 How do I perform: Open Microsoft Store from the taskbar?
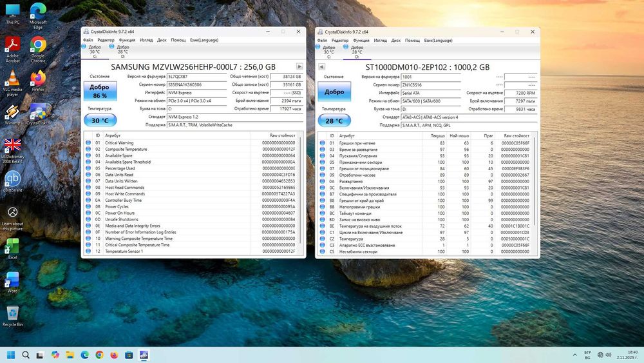pos(129,355)
